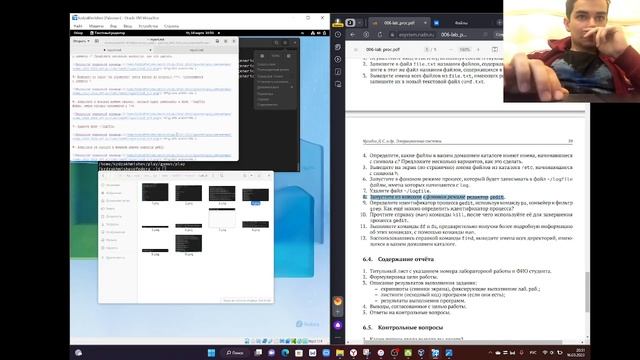Open the Windows Start menu
The width and height of the screenshot is (640, 360).
211,353
